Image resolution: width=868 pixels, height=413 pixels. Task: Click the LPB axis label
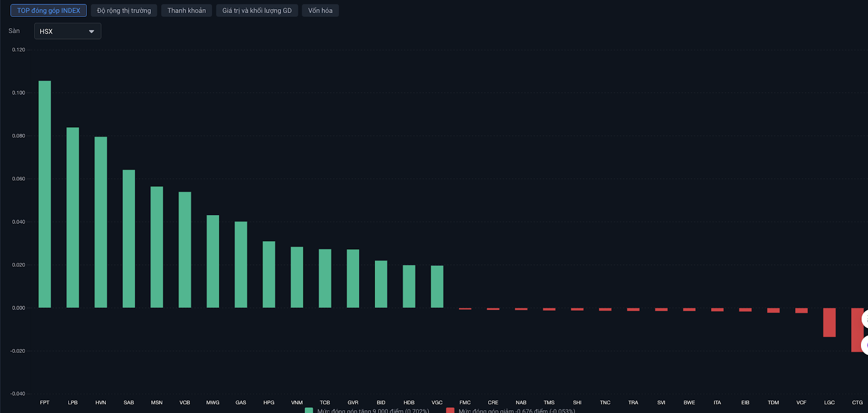click(73, 403)
